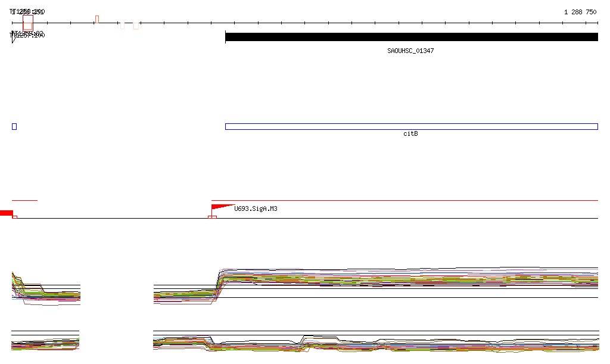Image resolution: width=610 pixels, height=364 pixels.
Task: Click the U693.SigA.M3 label text
Action: [x=256, y=209]
